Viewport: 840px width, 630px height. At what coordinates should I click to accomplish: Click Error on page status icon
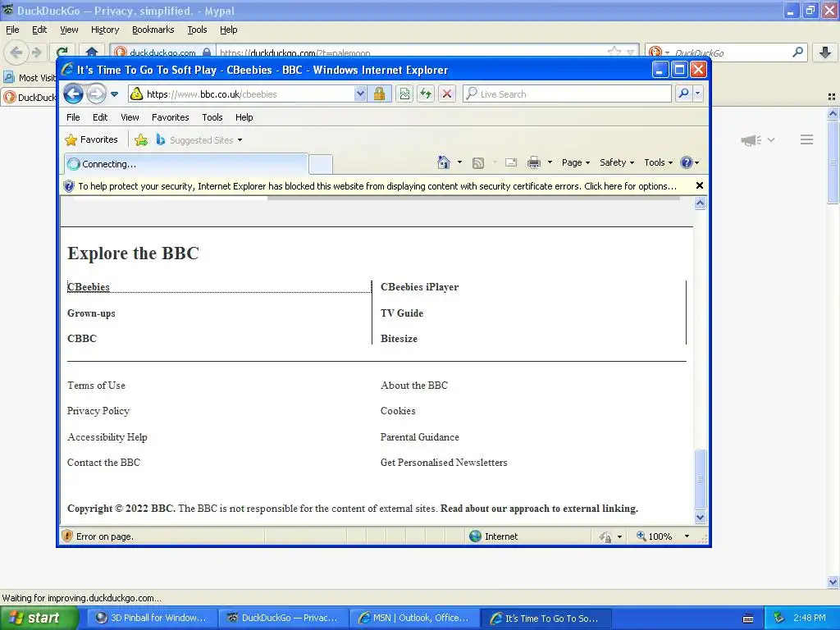pos(67,536)
